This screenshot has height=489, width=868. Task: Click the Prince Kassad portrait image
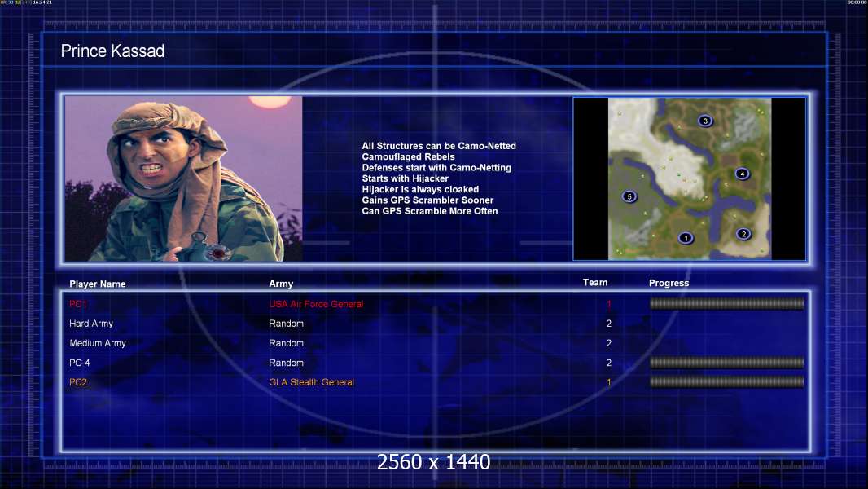pyautogui.click(x=184, y=178)
